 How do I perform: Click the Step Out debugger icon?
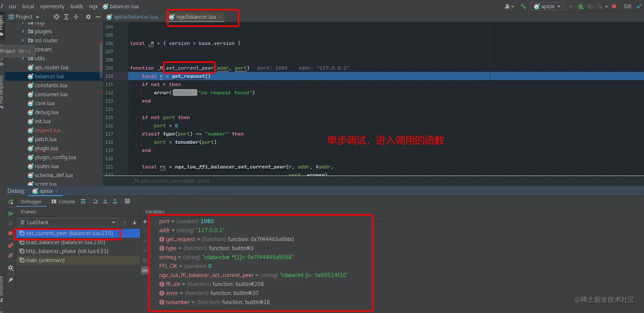coord(115,201)
